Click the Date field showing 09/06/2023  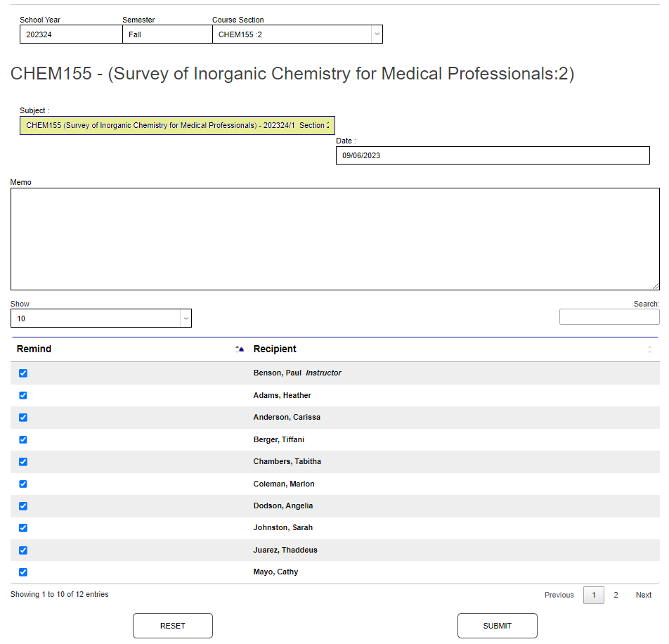(492, 155)
